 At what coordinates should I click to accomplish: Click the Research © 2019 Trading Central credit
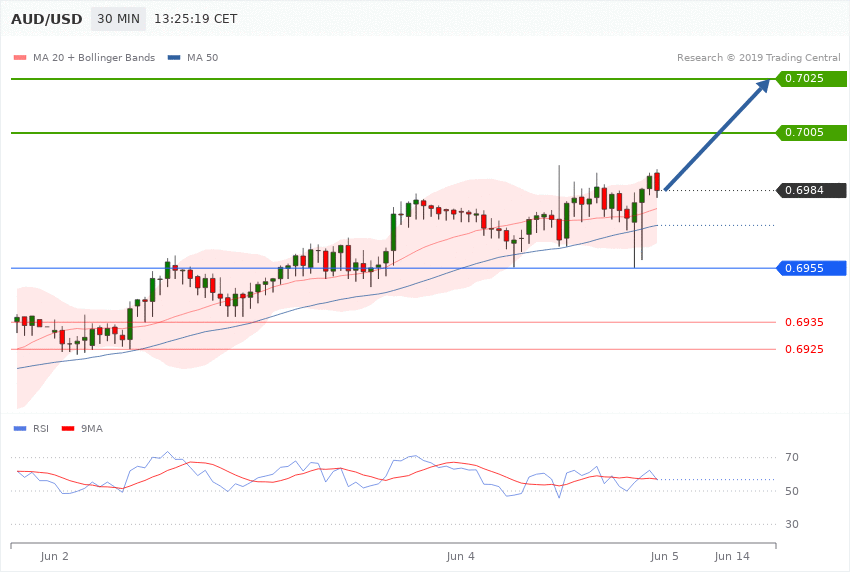point(758,57)
